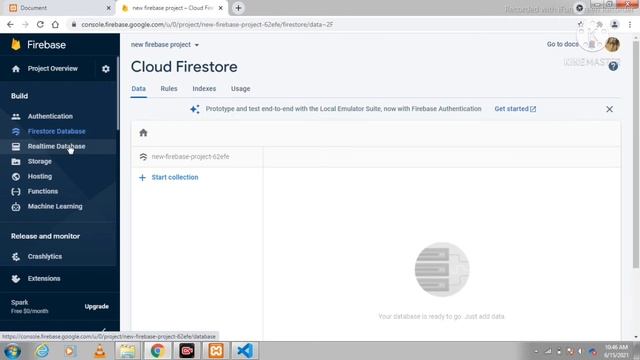This screenshot has width=640, height=360.
Task: Click the Realtime Database icon
Action: [x=16, y=147]
